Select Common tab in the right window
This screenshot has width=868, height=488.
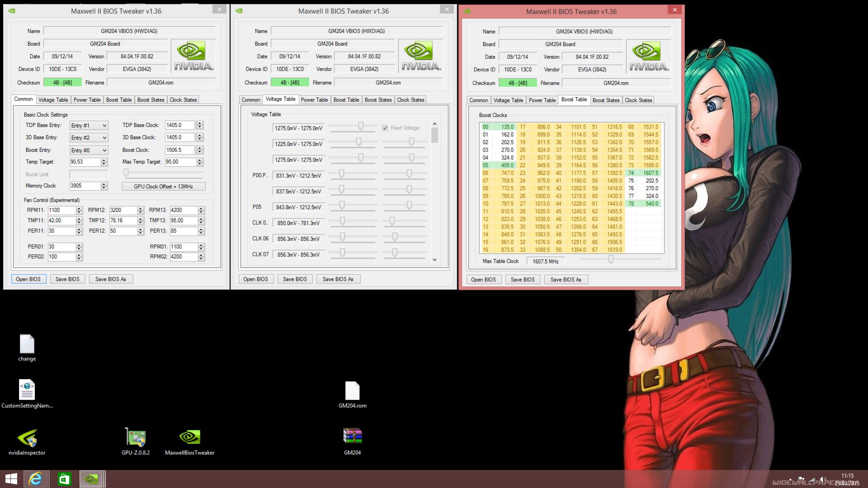479,100
